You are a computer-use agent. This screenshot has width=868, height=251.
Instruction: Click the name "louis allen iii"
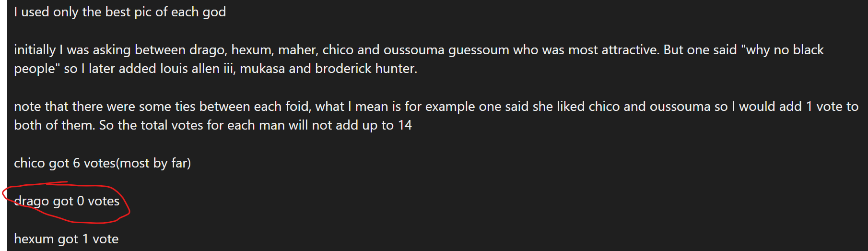198,69
